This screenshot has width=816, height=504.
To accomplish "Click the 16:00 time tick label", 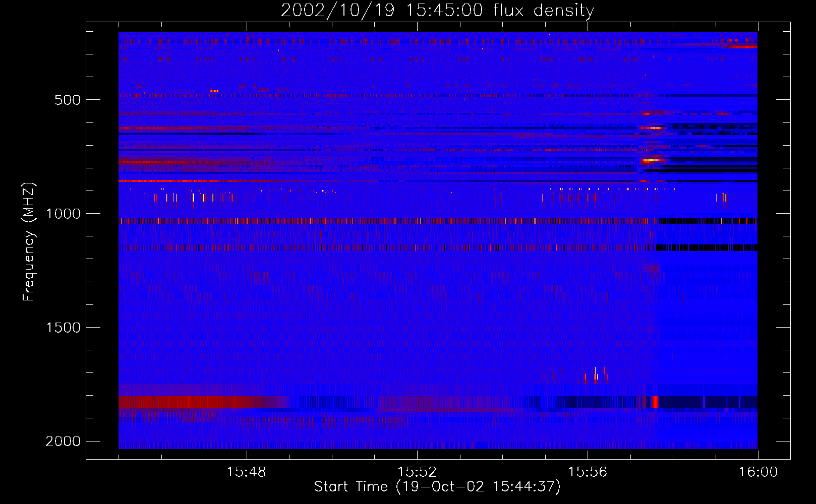I will (758, 472).
